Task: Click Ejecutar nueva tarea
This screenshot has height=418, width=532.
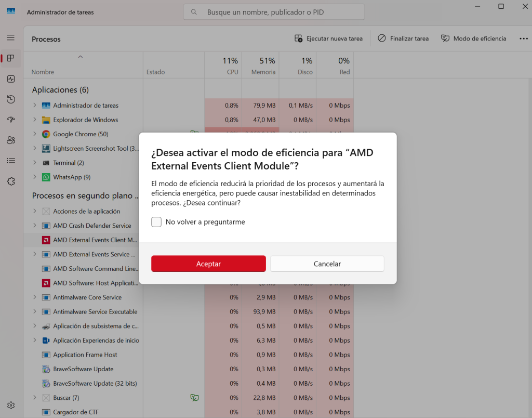Action: [328, 38]
